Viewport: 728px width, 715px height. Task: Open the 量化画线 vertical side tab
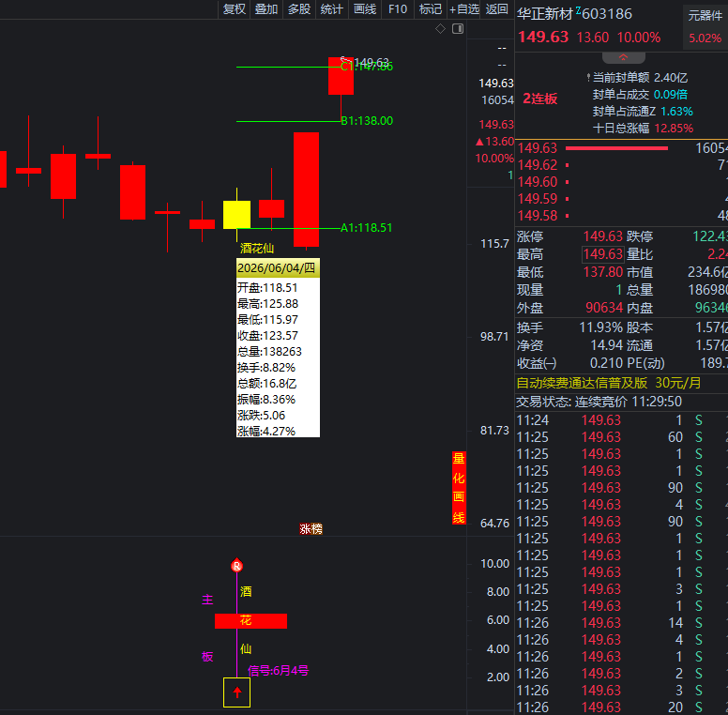[x=459, y=488]
